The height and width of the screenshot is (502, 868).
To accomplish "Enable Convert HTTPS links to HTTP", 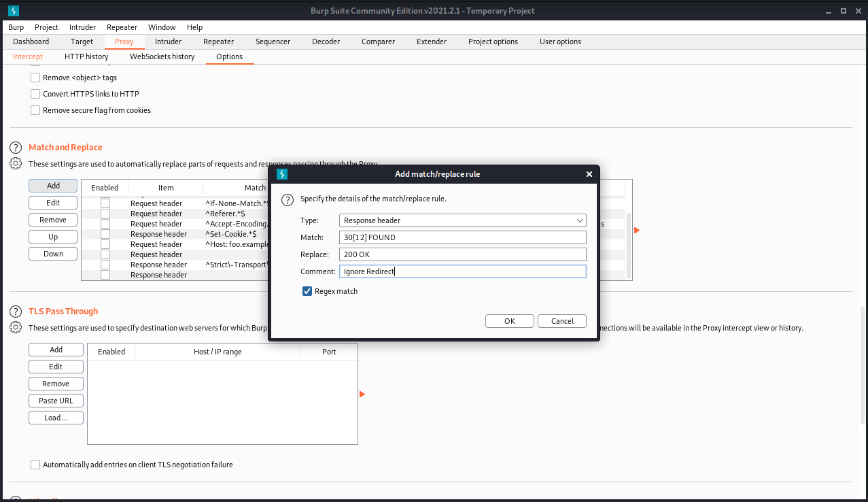I will 35,94.
